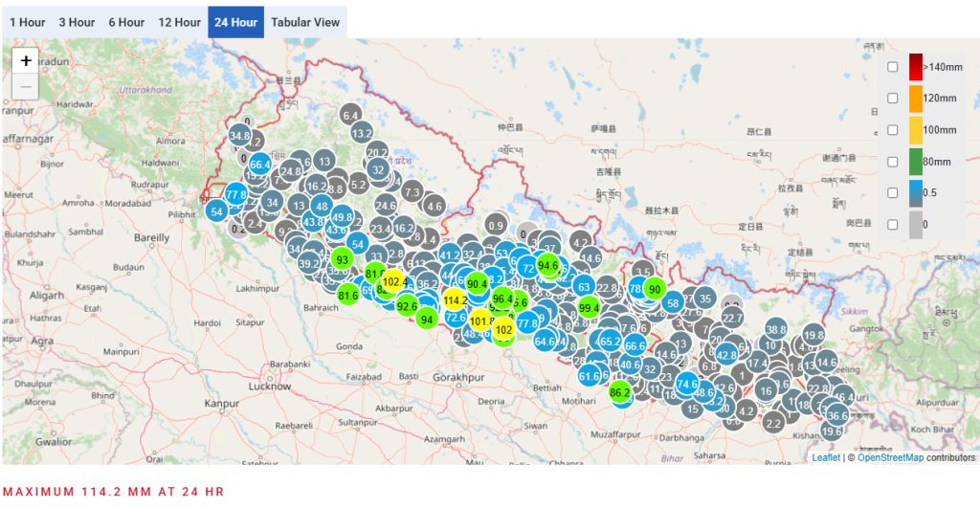This screenshot has height=509, width=980.
Task: Switch to the 12 Hour tab
Action: tap(179, 22)
